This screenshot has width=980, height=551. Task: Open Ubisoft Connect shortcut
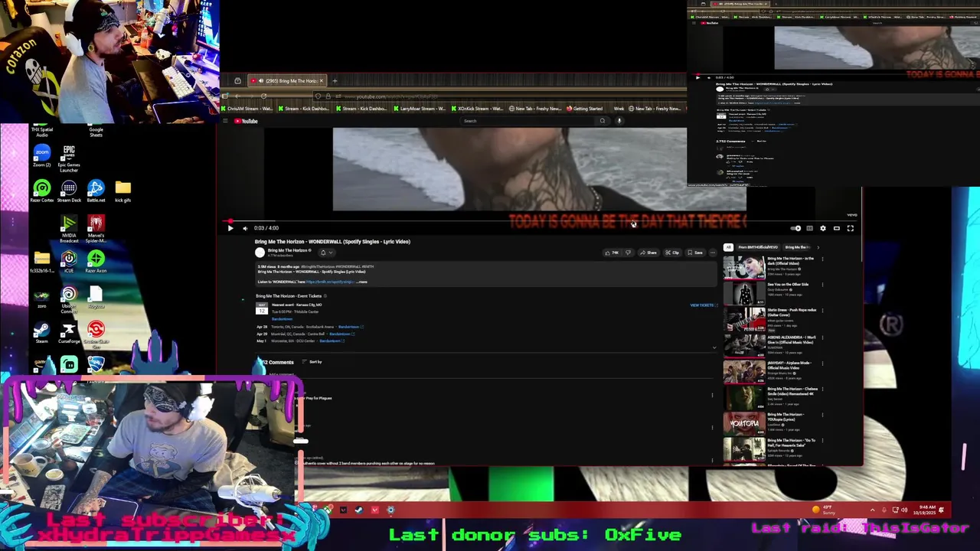(69, 300)
